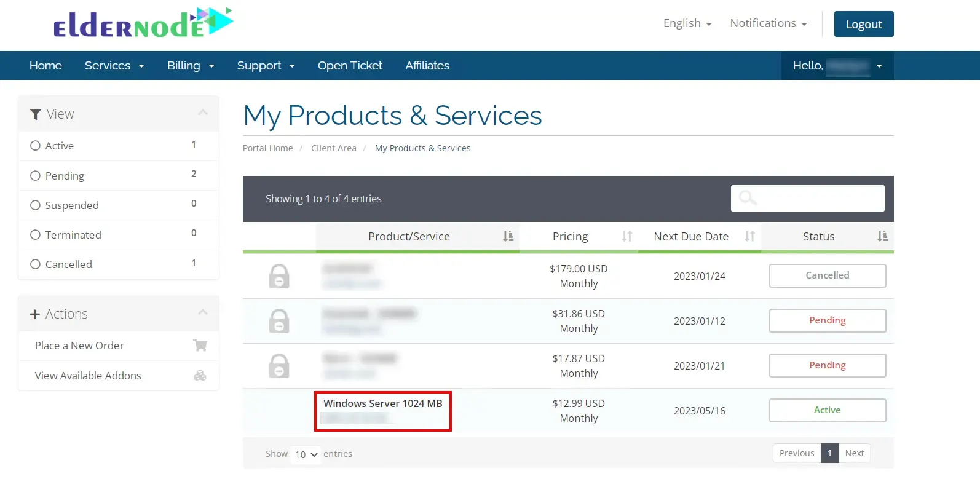Open the Support menu
The height and width of the screenshot is (487, 980).
(x=266, y=66)
